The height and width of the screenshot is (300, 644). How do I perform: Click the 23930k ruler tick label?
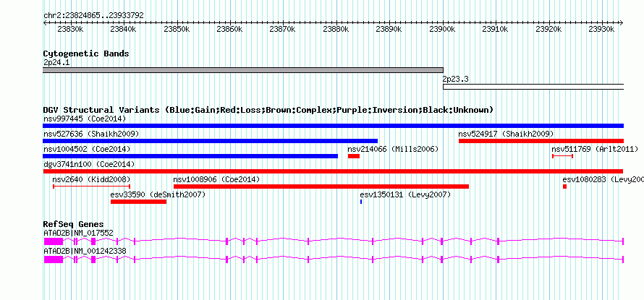tap(602, 29)
